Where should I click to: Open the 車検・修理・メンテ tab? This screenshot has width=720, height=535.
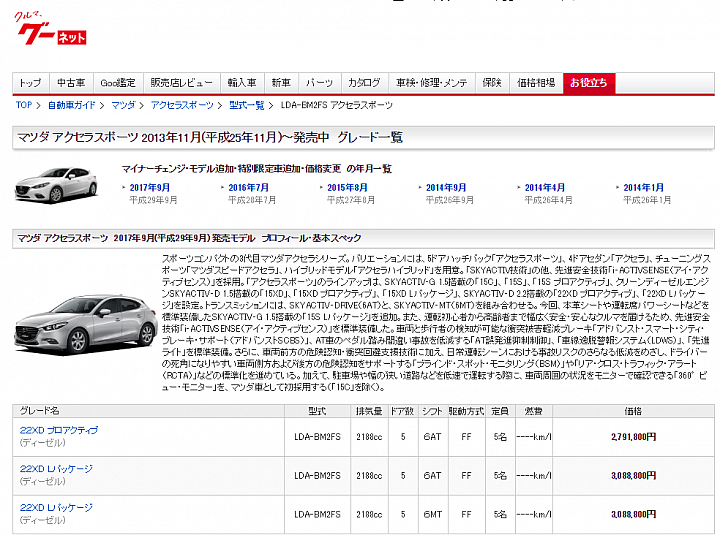coord(432,83)
